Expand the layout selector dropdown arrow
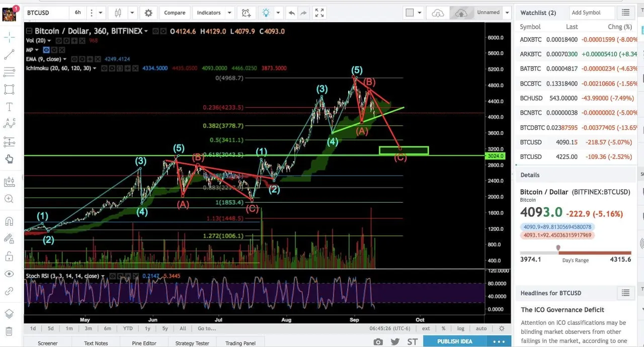This screenshot has width=644, height=347. coord(420,13)
